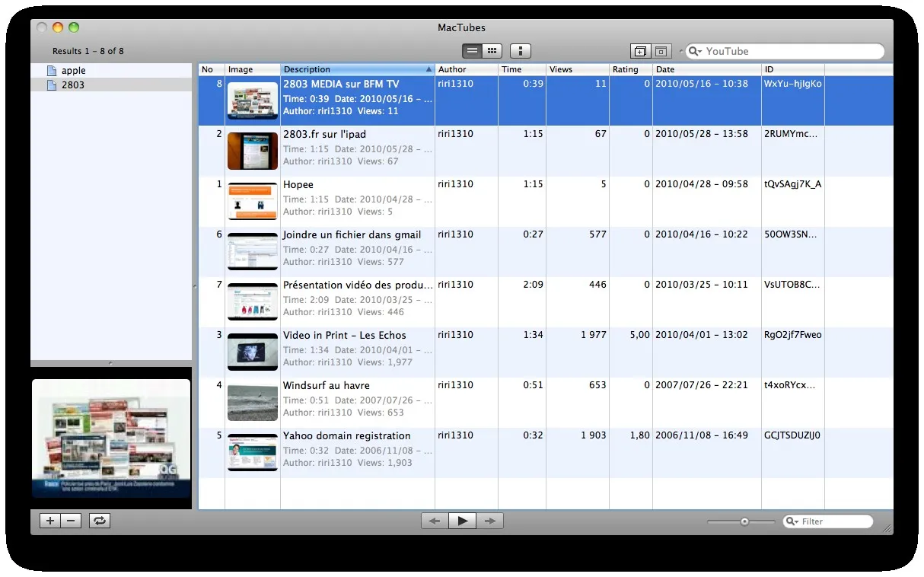
Task: Click the 2803 MEDIA sur BFM TV thumbnail
Action: point(253,101)
